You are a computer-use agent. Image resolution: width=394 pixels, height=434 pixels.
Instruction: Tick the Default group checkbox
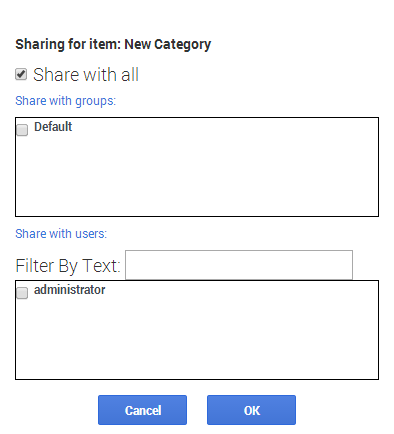(22, 130)
